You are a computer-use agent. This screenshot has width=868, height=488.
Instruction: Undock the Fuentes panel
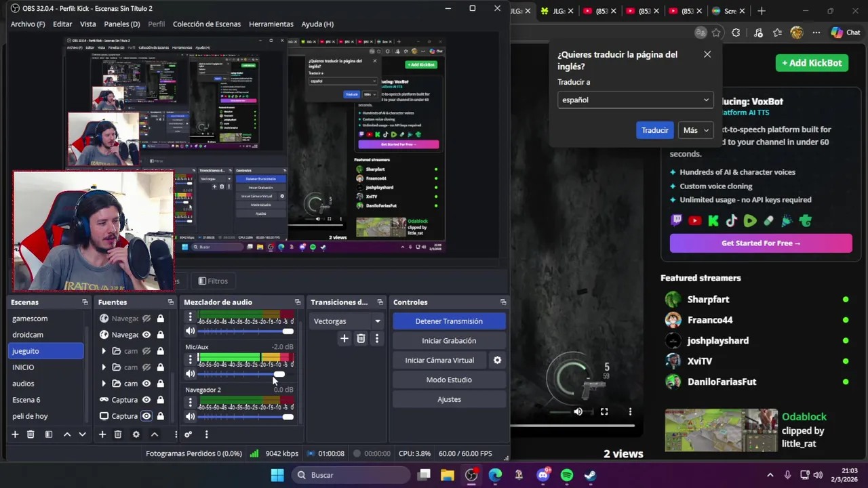coord(170,302)
